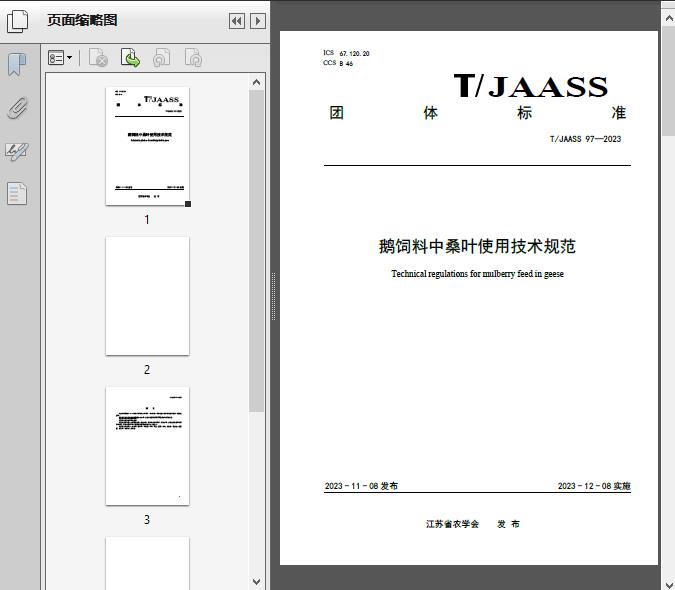The width and height of the screenshot is (675, 590).
Task: Click the delete pages icon
Action: [98, 58]
